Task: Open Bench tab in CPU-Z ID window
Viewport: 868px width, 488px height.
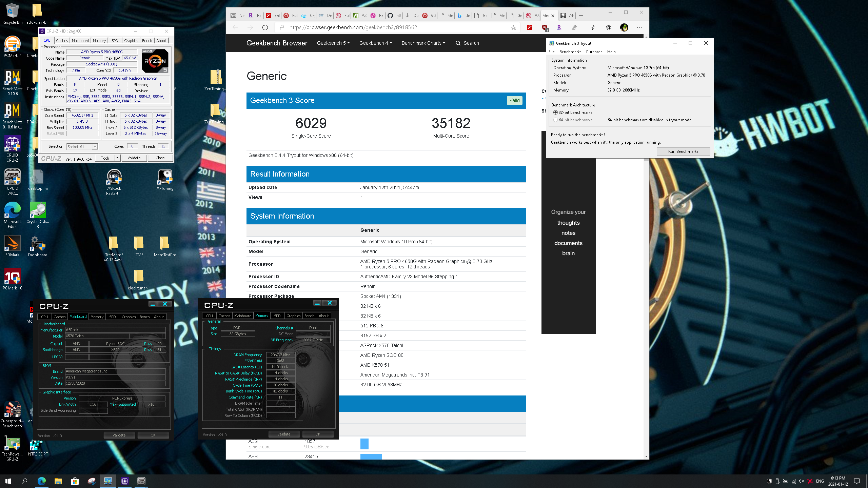Action: point(147,41)
